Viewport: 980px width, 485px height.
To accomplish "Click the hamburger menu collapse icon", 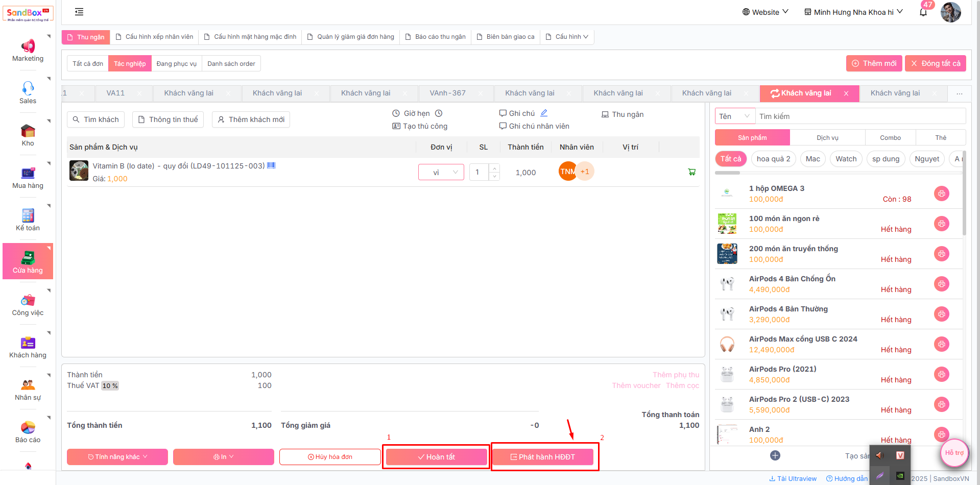I will (79, 12).
